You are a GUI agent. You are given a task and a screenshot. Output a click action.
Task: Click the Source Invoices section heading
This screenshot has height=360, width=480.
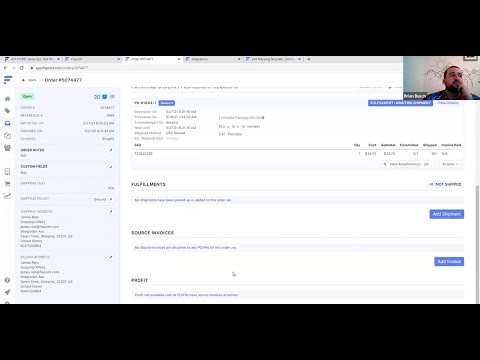click(x=152, y=233)
